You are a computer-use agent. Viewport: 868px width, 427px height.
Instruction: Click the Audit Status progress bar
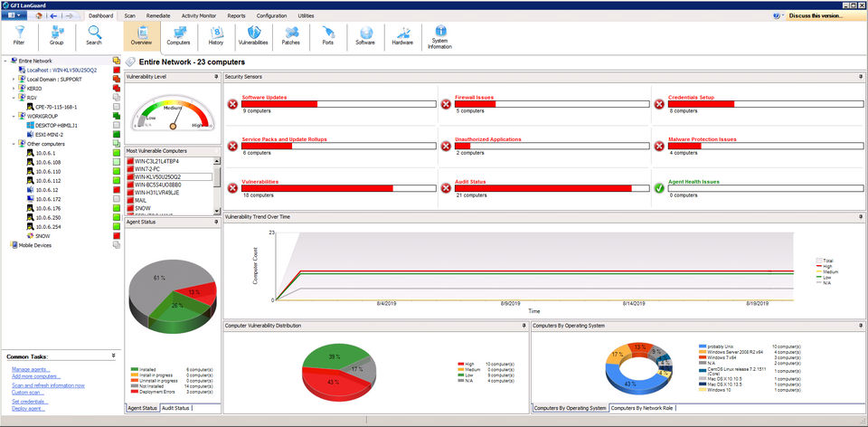552,188
